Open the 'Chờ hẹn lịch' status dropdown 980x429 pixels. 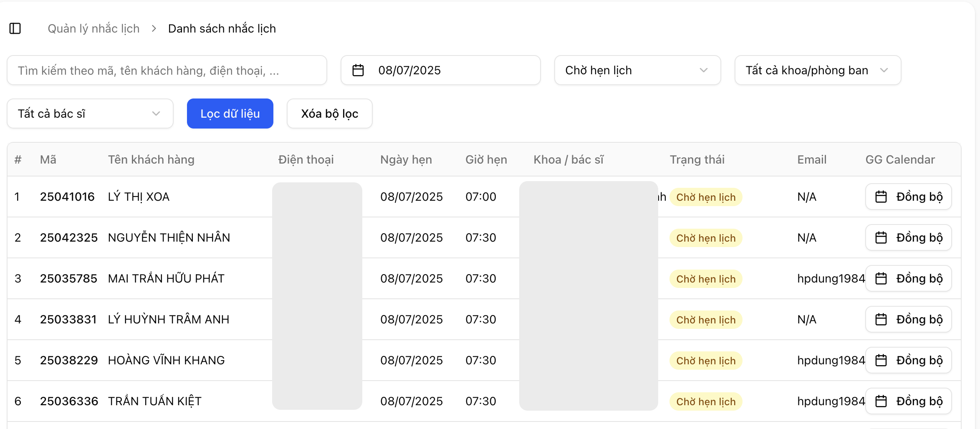[x=637, y=70]
